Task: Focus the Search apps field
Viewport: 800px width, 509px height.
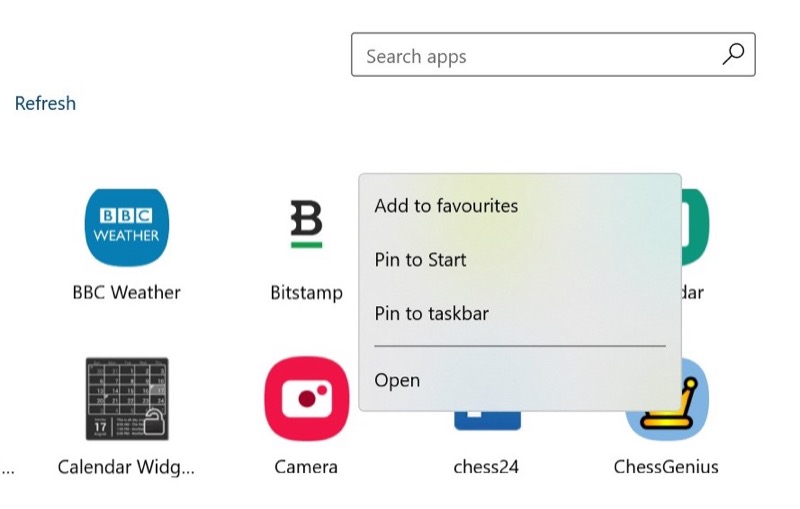Action: coord(553,55)
